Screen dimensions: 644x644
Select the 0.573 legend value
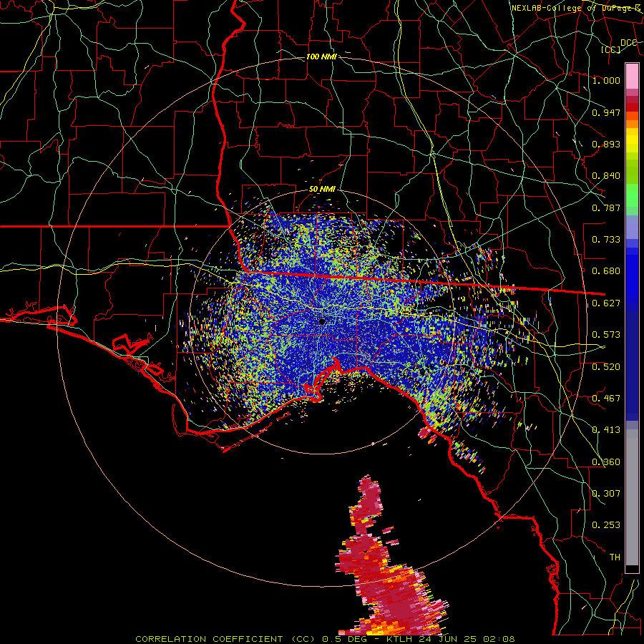tap(606, 335)
